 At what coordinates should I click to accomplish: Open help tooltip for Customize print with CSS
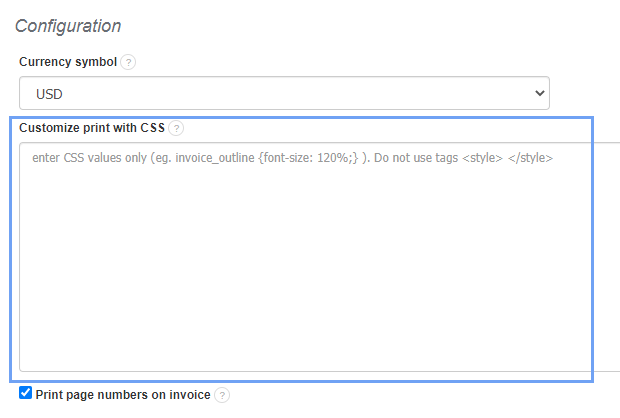click(x=176, y=128)
